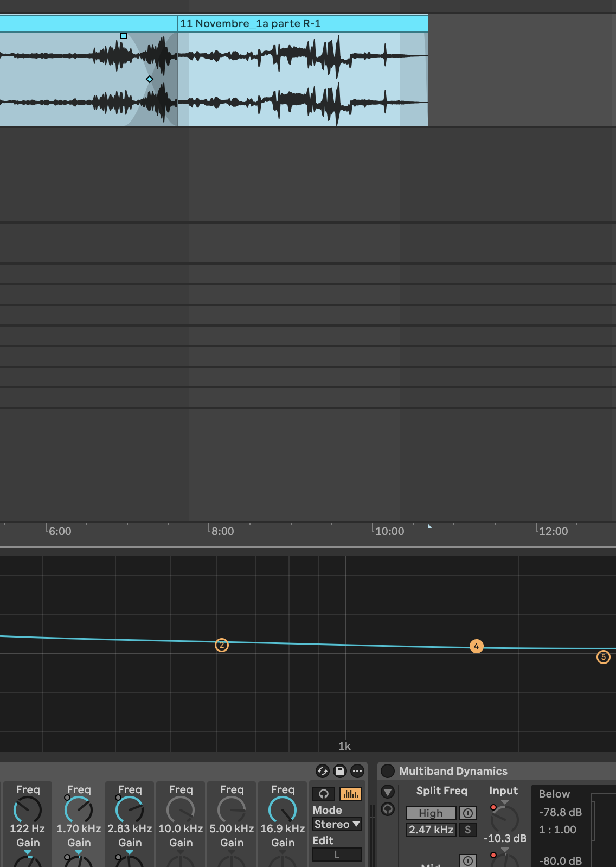Viewport: 616px width, 867px height.
Task: Click the Multiband Dynamics title bar
Action: (x=497, y=771)
